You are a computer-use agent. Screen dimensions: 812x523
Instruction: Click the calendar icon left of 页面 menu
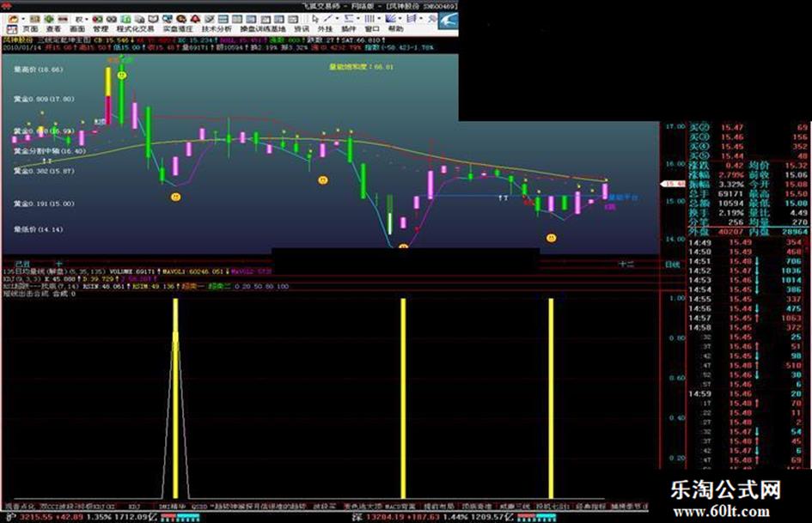click(x=12, y=29)
